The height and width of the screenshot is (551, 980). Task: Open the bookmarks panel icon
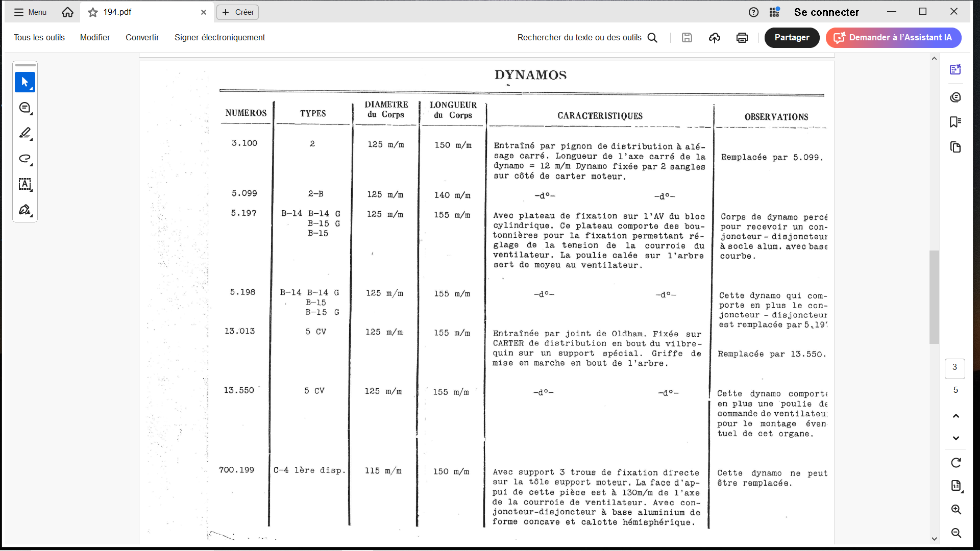coord(955,122)
